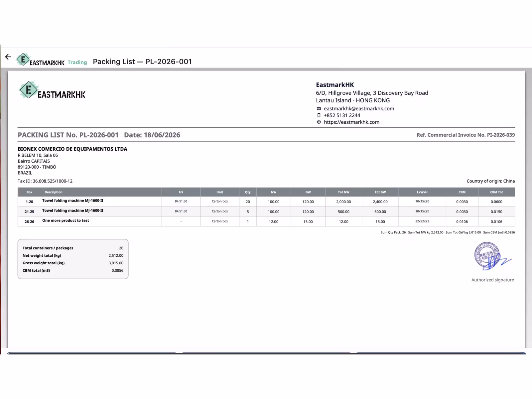This screenshot has width=532, height=399.
Task: Click the 22x22x22 dimensions cell
Action: 422,221
